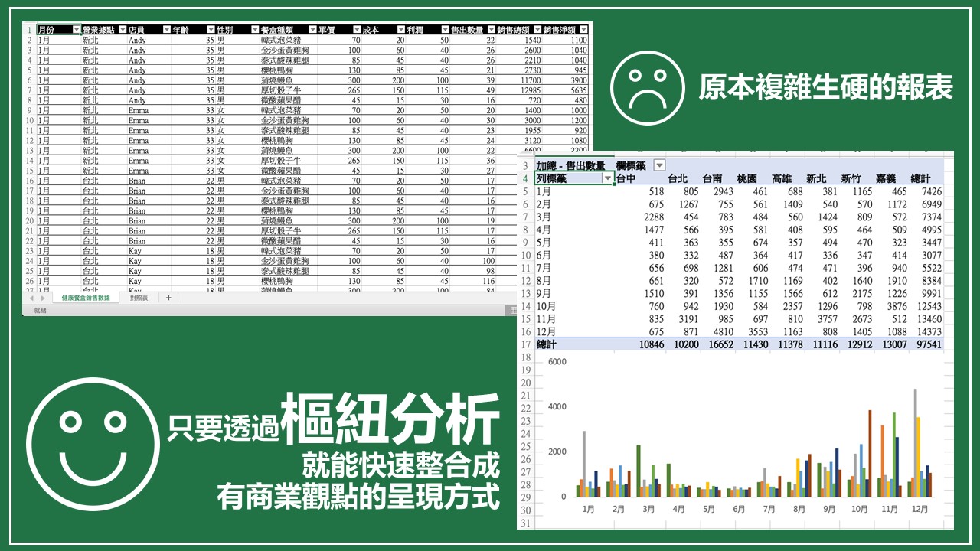Switch to the 對照表 sheet tab
Screen dimensions: 980x551
click(x=139, y=298)
